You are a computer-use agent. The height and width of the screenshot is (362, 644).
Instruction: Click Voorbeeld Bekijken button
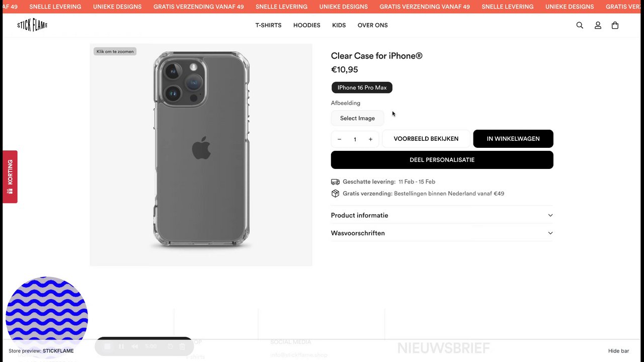click(x=426, y=139)
